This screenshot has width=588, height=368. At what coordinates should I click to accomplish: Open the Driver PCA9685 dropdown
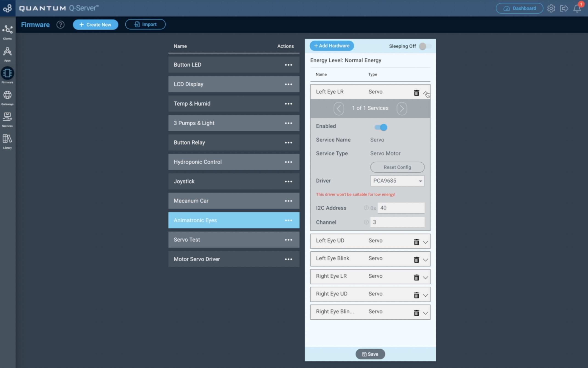(397, 181)
